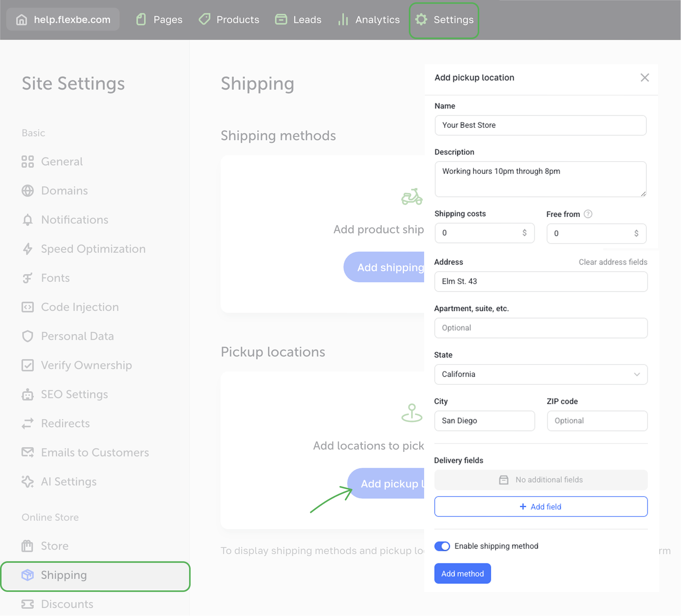Click the AI Settings sparkle icon
Screen dimensions: 681x616
[28, 482]
